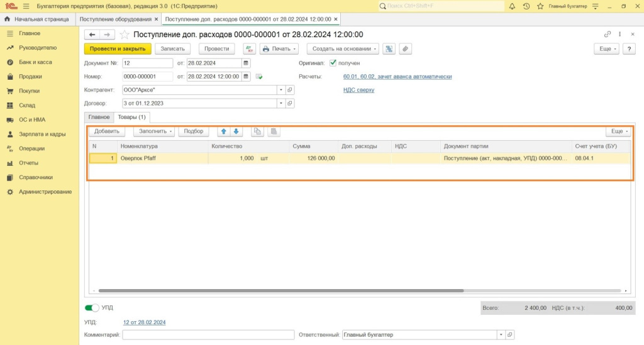Image resolution: width=644 pixels, height=345 pixels.
Task: Open ОС и НМА section in sidebar
Action: click(31, 119)
